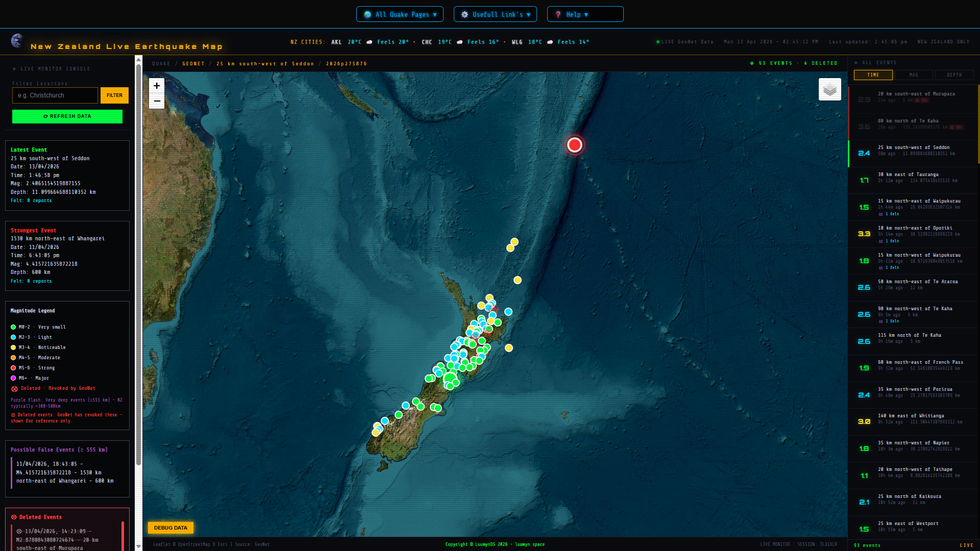Open the All Quake Pages dropdown
The image size is (980, 551).
coord(400,14)
